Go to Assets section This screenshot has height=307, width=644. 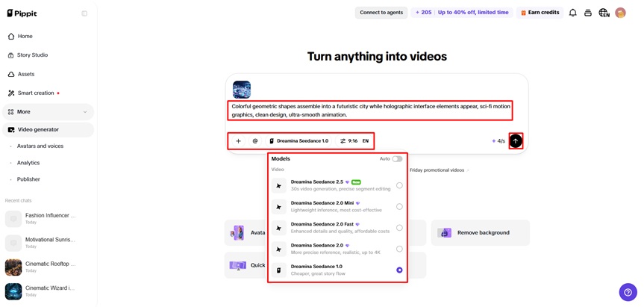click(48, 75)
